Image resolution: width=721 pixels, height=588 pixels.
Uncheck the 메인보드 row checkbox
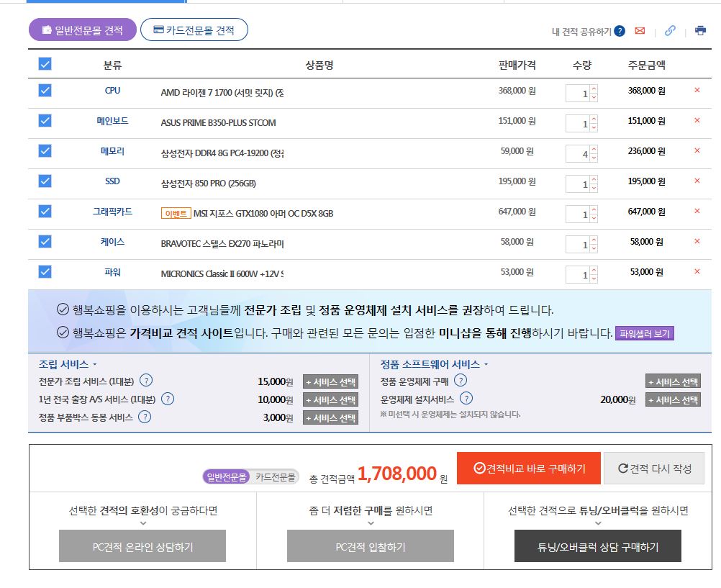[45, 120]
